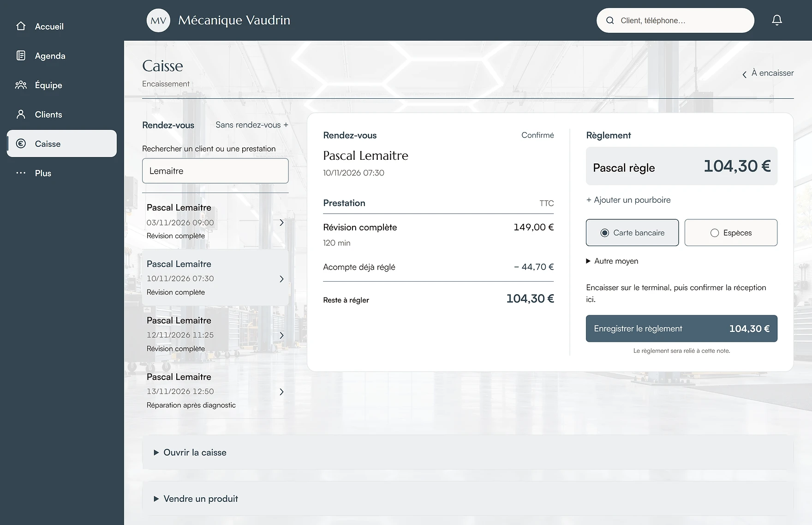Image resolution: width=812 pixels, height=525 pixels.
Task: Switch to Rendez-vous tab
Action: [x=168, y=125]
